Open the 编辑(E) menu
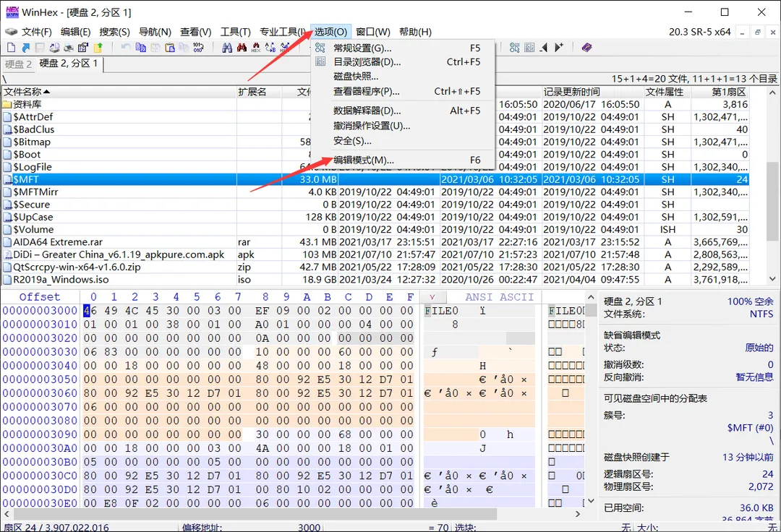 (x=76, y=32)
